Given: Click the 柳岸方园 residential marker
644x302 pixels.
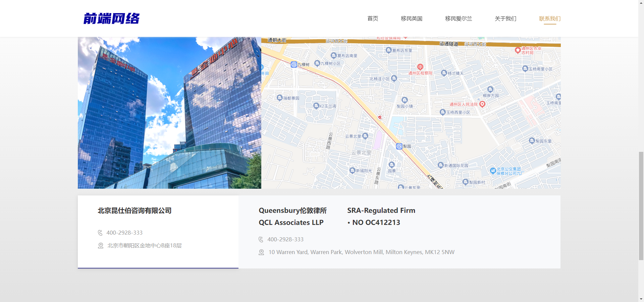Looking at the screenshot, I should tap(490, 89).
